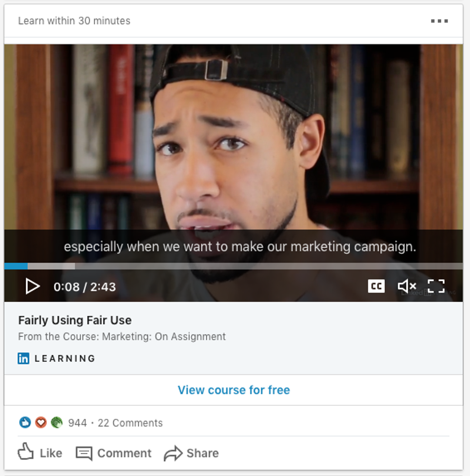The image size is (470, 476).
Task: Select the red heart reaction badge
Action: coord(40,422)
